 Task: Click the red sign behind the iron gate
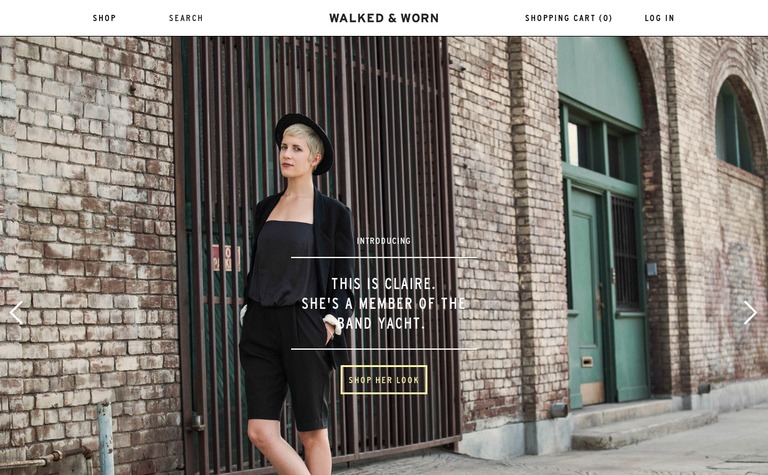(x=226, y=258)
